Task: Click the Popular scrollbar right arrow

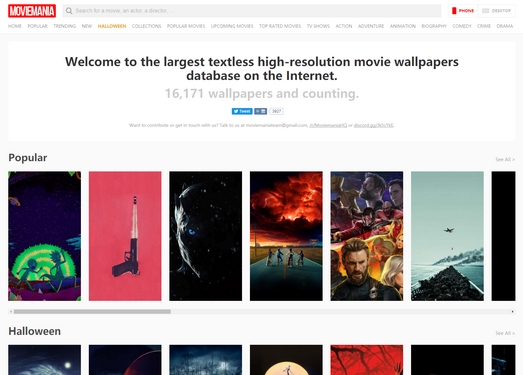Action: pyautogui.click(x=512, y=312)
